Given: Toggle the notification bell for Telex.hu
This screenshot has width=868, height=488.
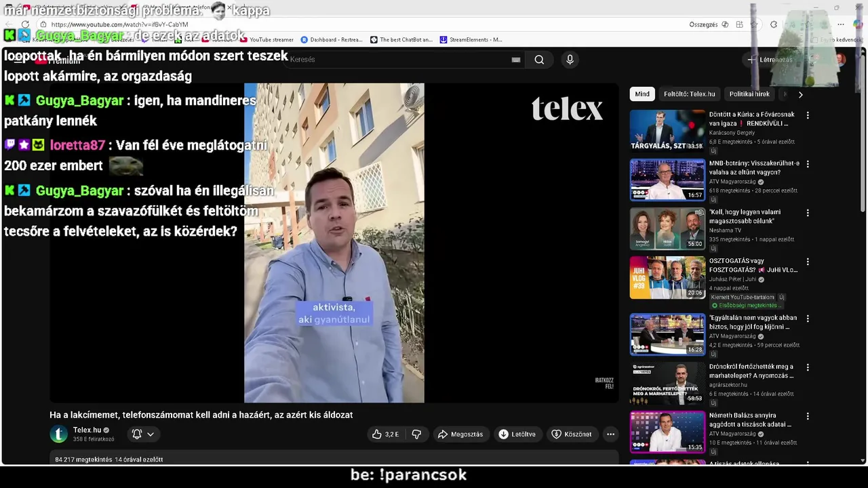Looking at the screenshot, I should pyautogui.click(x=137, y=434).
